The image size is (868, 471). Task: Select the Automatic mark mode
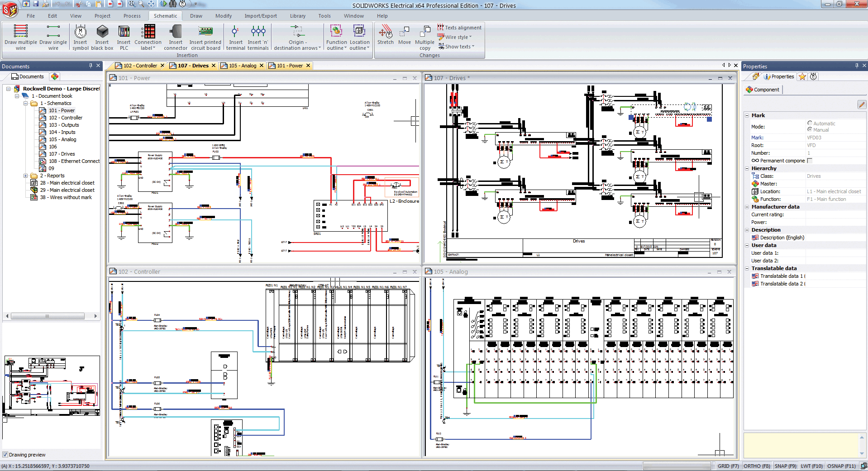[810, 123]
